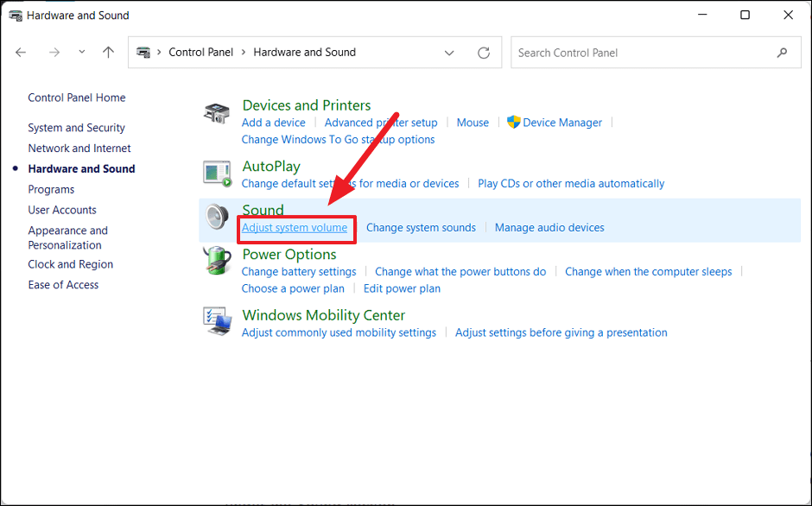Open System and Security category
This screenshot has width=812, height=506.
pos(76,128)
